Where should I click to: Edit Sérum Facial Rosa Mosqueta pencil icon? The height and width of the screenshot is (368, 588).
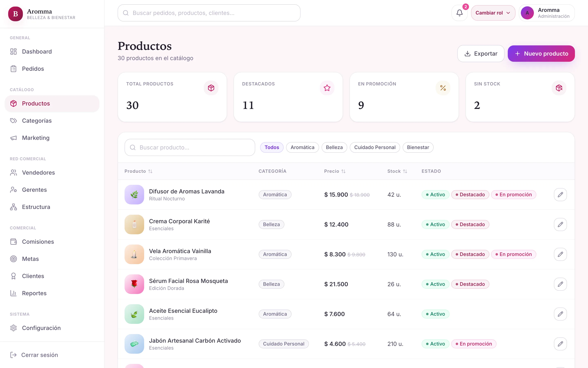coord(560,284)
